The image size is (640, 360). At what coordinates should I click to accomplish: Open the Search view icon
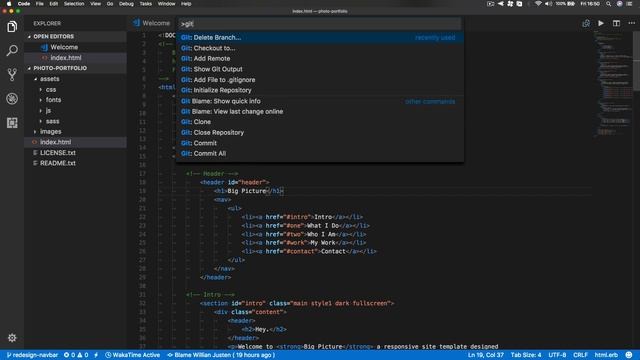12,51
